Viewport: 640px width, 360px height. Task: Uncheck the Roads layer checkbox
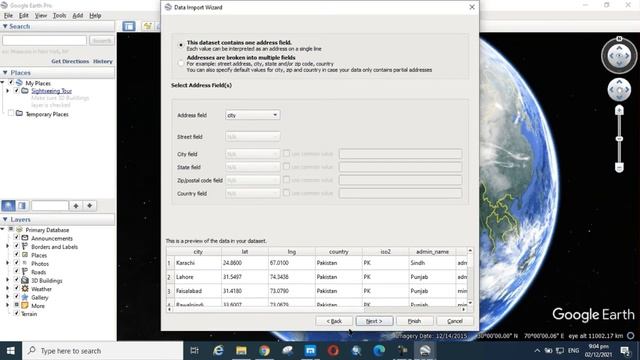(x=17, y=272)
